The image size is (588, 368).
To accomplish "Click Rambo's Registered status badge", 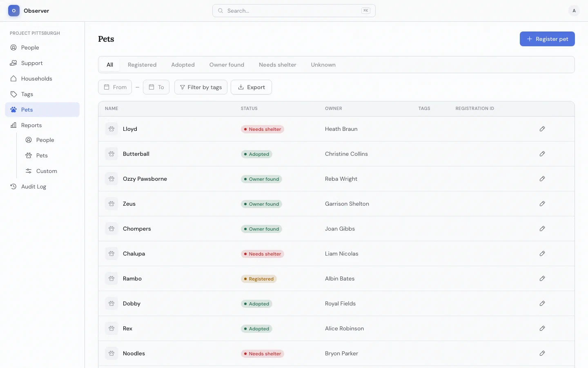I will pyautogui.click(x=259, y=279).
